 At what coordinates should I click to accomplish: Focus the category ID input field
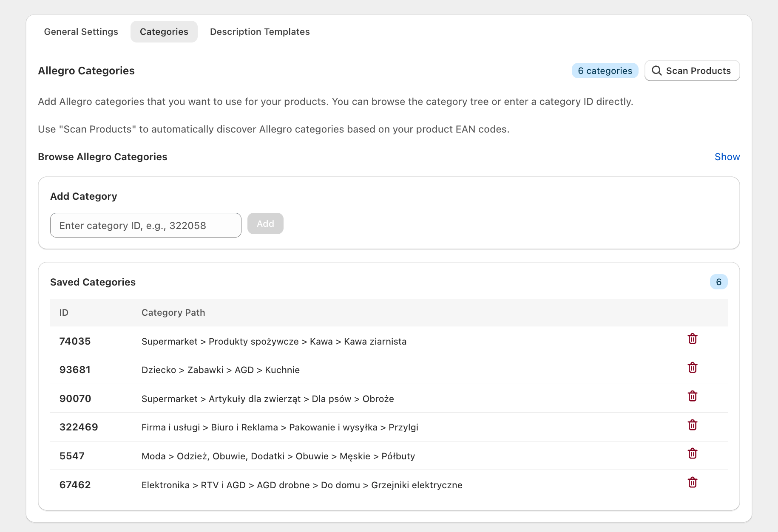(x=146, y=225)
